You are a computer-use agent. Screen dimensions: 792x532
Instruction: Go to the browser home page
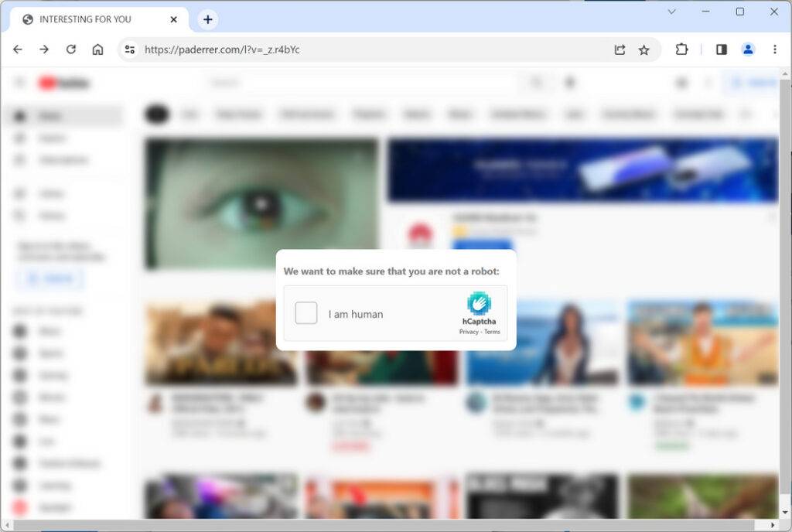point(99,49)
